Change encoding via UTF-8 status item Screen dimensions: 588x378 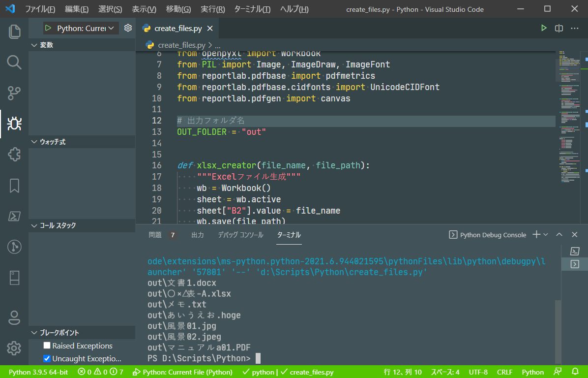coord(478,372)
